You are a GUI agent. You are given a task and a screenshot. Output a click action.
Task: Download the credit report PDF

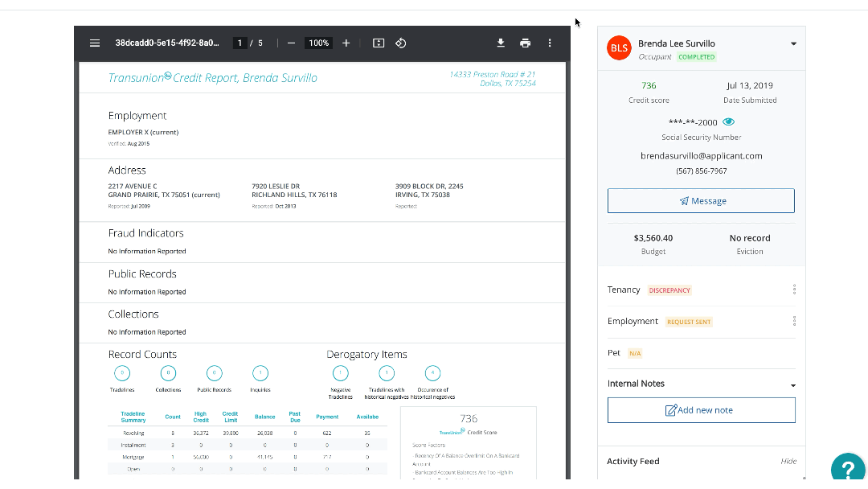tap(501, 43)
